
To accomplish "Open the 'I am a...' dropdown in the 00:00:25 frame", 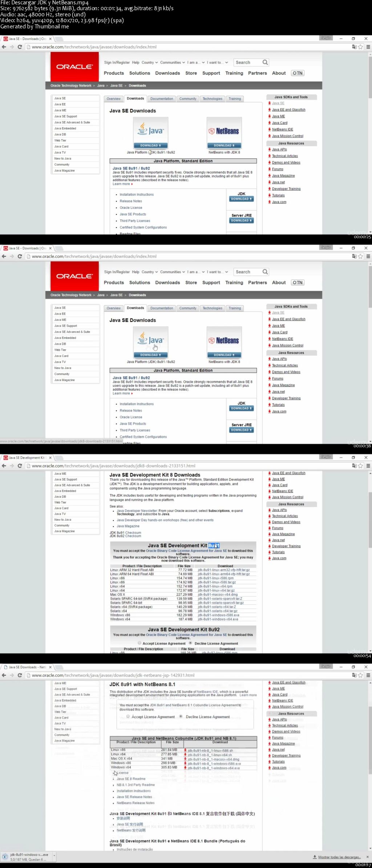I will pos(196,63).
